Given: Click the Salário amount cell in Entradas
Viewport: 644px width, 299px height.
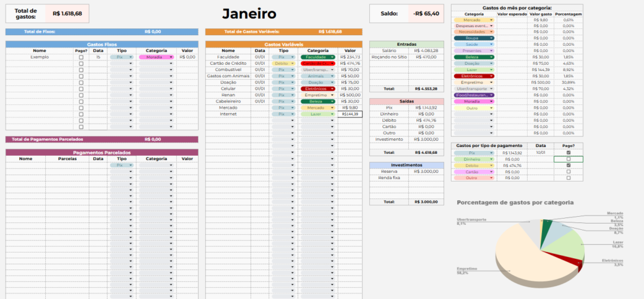Looking at the screenshot, I should (x=426, y=50).
